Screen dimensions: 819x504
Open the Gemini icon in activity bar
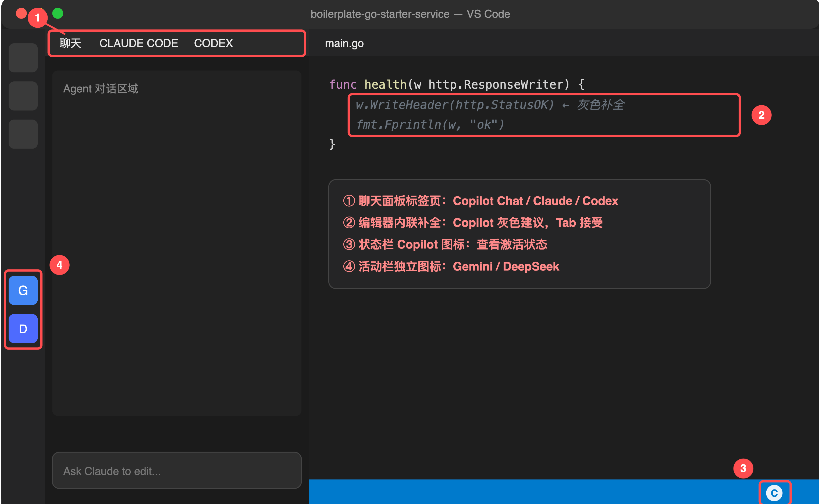tap(23, 290)
